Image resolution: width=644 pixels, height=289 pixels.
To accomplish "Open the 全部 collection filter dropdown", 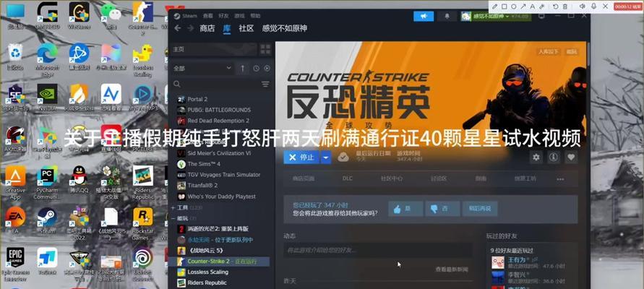I will [202, 68].
